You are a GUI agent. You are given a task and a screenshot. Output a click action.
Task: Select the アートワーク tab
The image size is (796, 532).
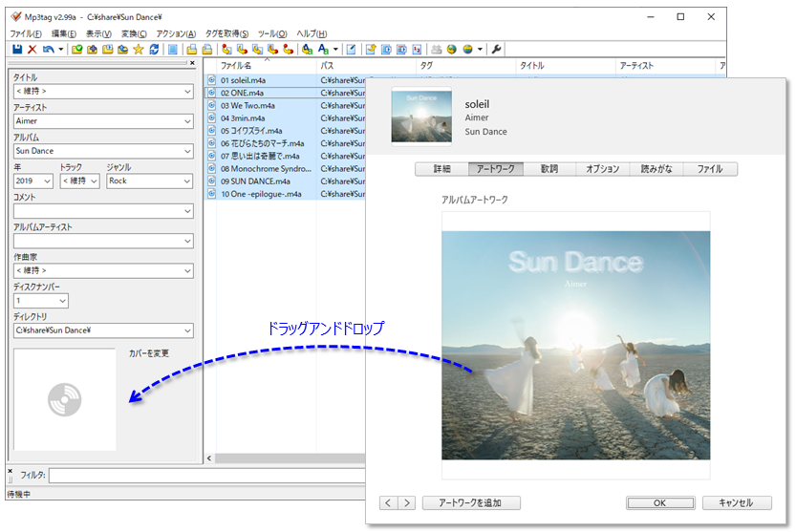(495, 169)
